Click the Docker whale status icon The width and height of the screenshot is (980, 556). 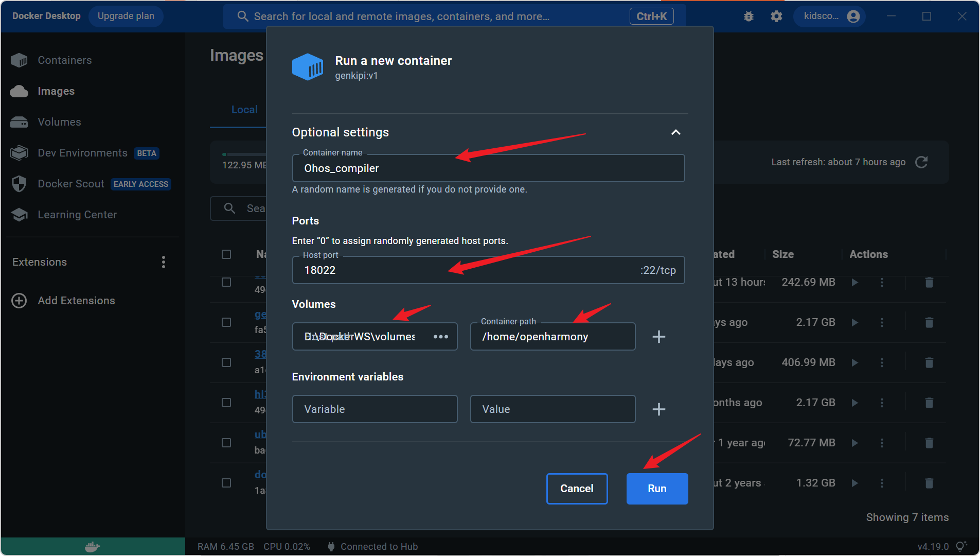[93, 547]
